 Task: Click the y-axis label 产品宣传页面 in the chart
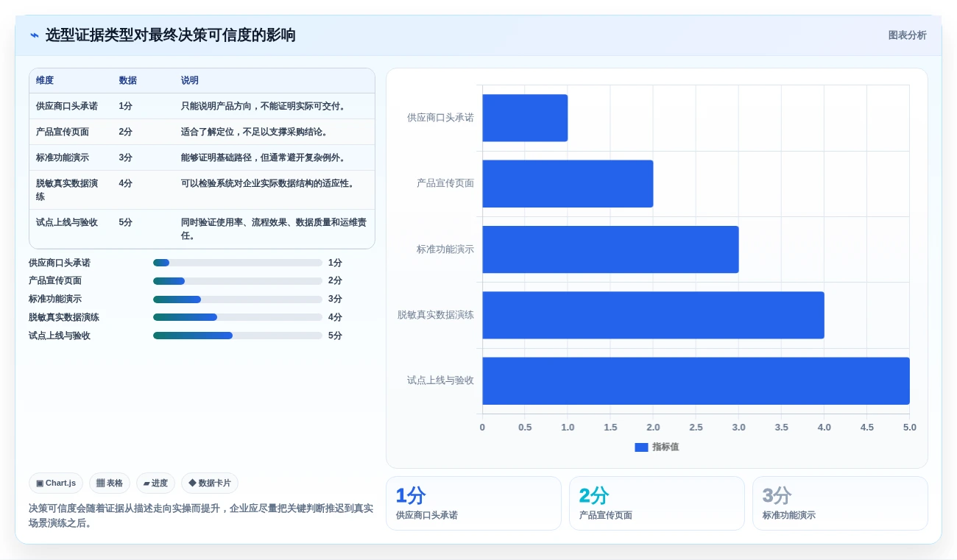[x=445, y=183]
